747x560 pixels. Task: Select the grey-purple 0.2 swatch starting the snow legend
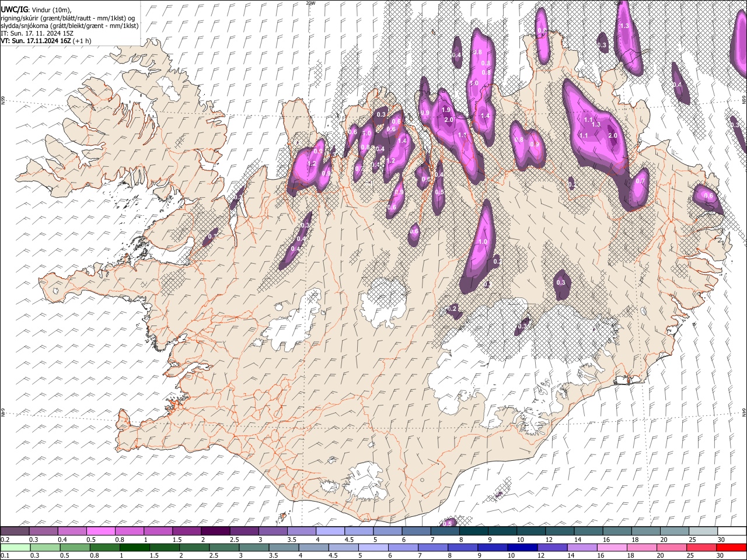15,531
